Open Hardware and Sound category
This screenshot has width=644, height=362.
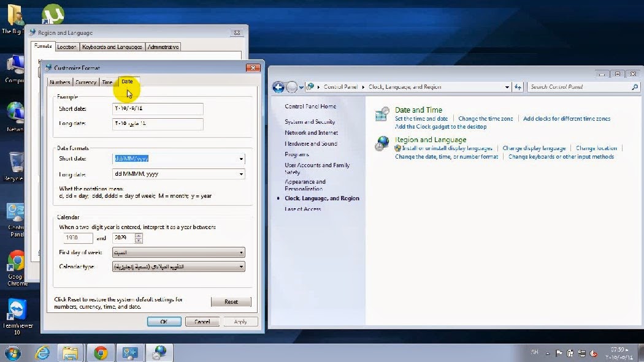311,144
